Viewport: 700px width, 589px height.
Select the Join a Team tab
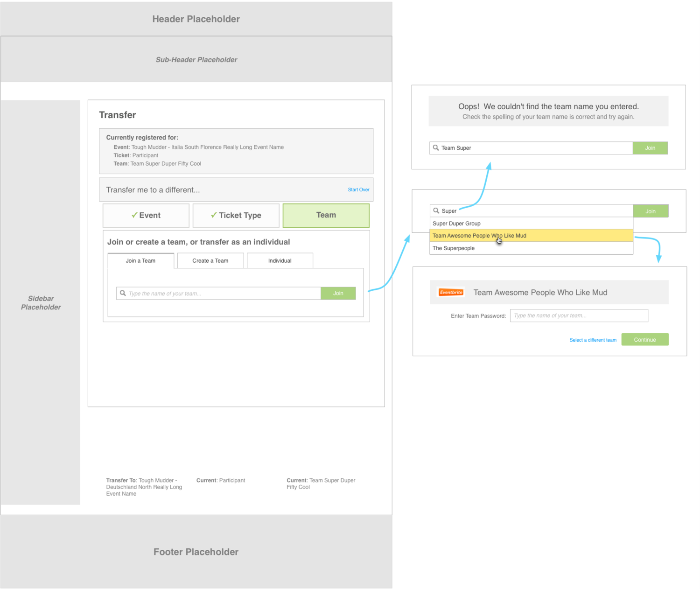pos(140,260)
